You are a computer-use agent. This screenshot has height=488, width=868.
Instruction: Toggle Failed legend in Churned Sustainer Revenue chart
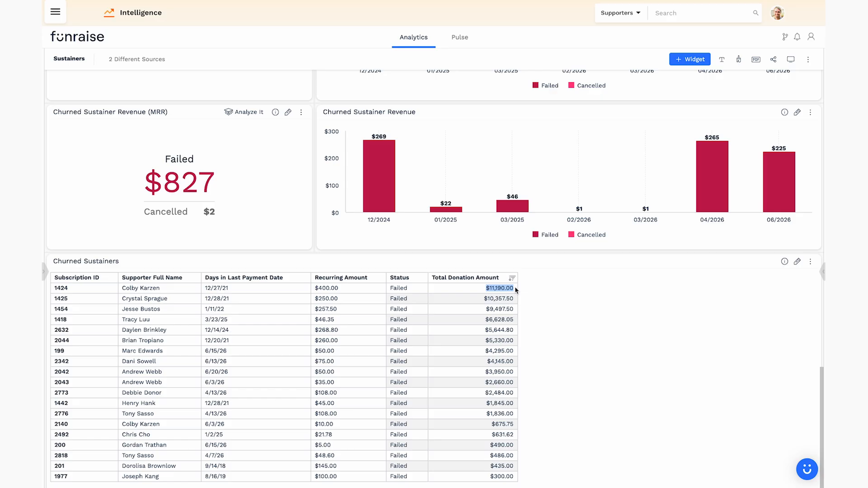545,235
